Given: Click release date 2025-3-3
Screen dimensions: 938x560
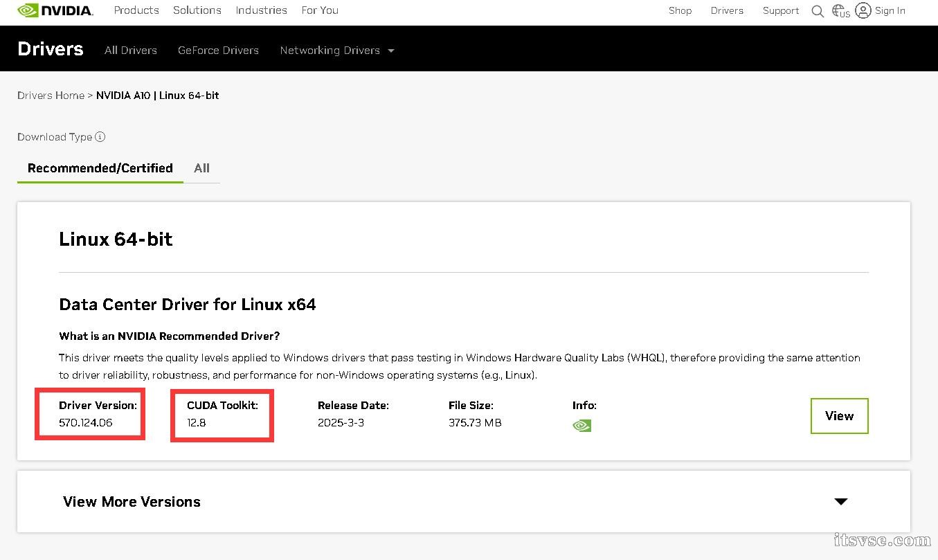Looking at the screenshot, I should pyautogui.click(x=341, y=422).
